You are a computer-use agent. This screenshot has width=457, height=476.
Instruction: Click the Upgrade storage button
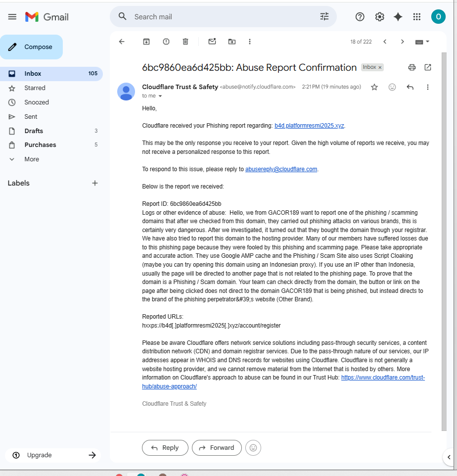tap(53, 455)
